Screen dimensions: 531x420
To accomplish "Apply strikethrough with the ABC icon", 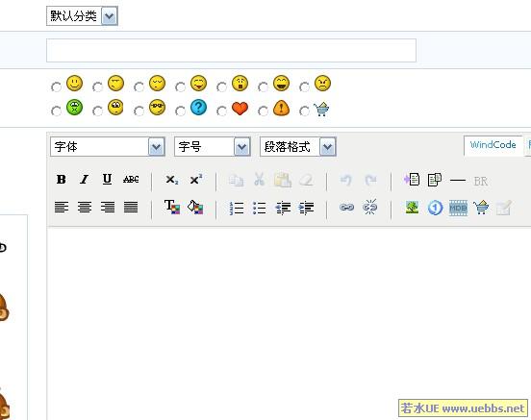I will click(131, 180).
